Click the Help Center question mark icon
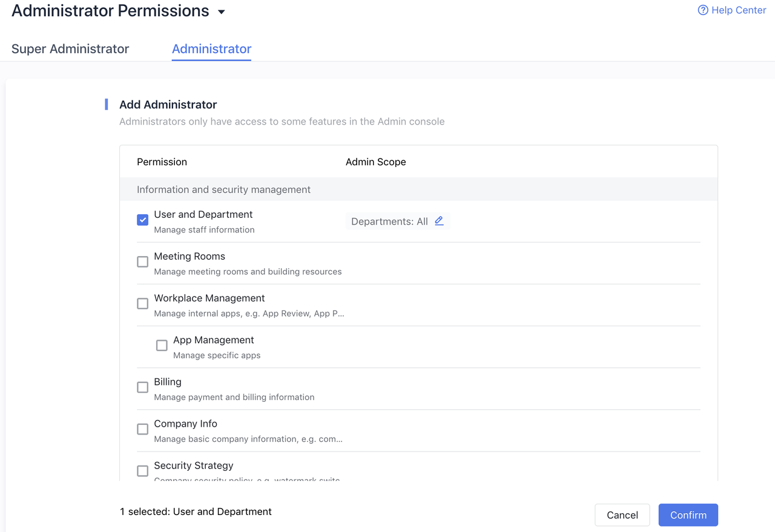 point(702,10)
